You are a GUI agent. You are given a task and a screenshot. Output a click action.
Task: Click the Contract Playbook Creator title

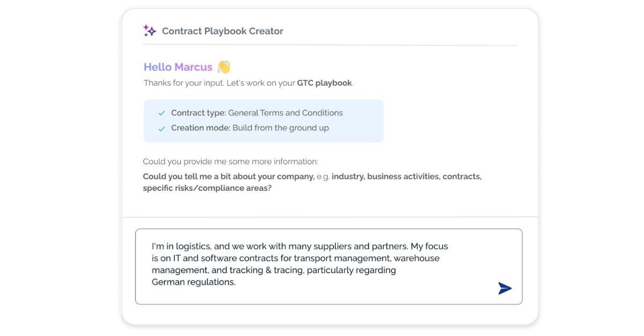coord(223,31)
